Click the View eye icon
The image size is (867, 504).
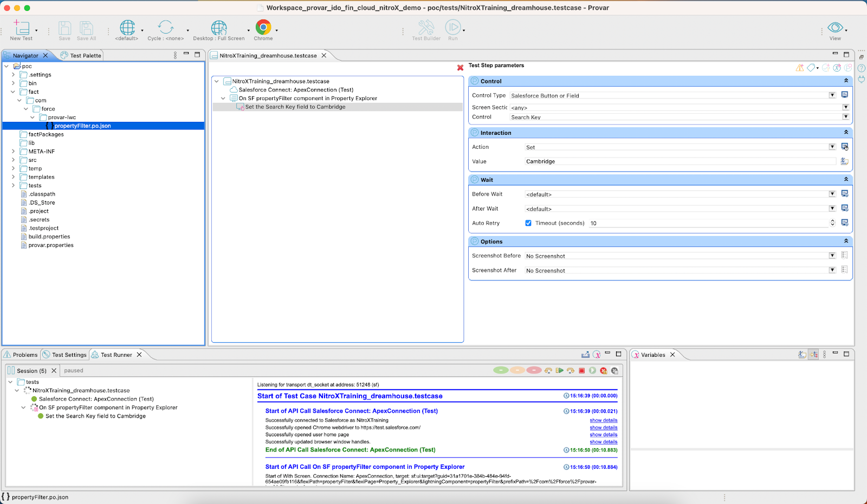tap(835, 27)
